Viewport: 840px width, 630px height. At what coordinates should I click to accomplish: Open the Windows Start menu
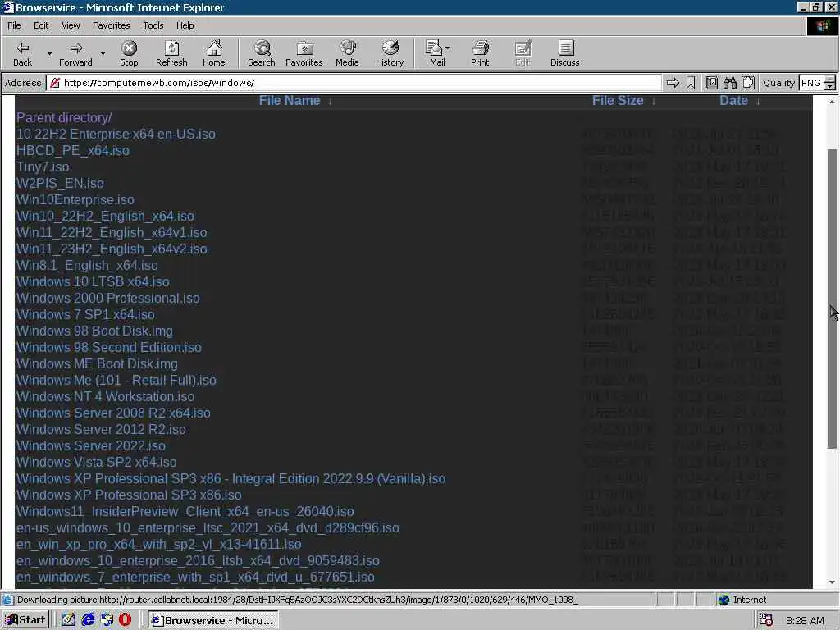(x=25, y=620)
